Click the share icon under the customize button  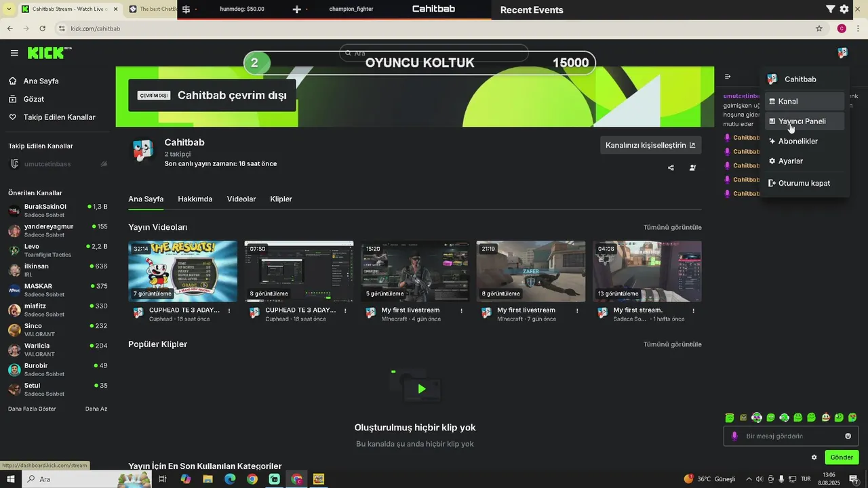(x=671, y=167)
